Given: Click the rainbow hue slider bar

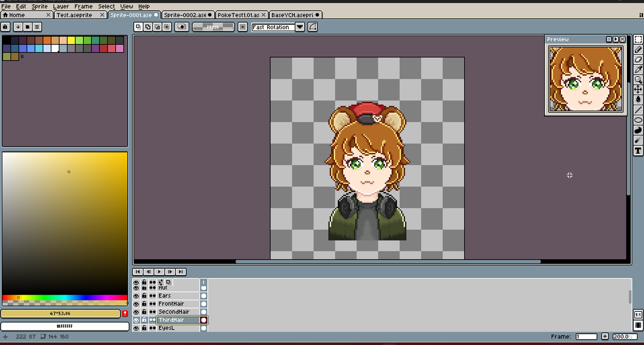Looking at the screenshot, I should pyautogui.click(x=64, y=297).
